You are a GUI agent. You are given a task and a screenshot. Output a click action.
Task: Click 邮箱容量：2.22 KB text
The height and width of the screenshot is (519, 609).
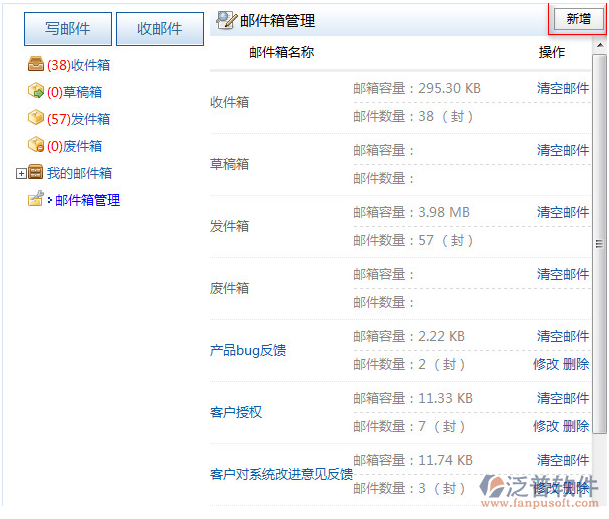point(409,336)
